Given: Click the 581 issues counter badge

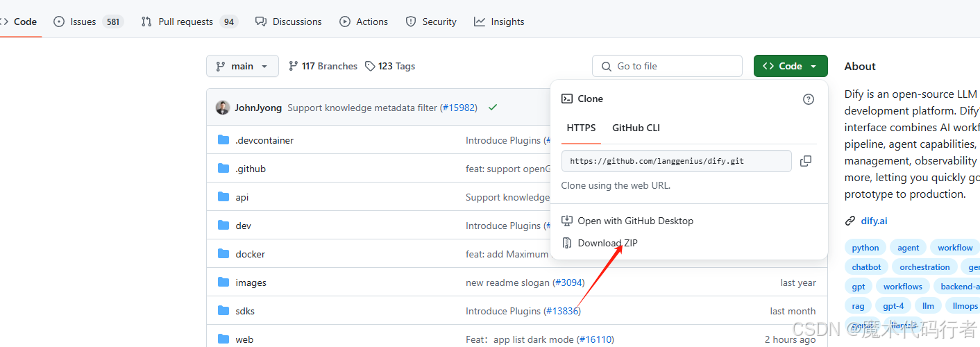Looking at the screenshot, I should 113,22.
